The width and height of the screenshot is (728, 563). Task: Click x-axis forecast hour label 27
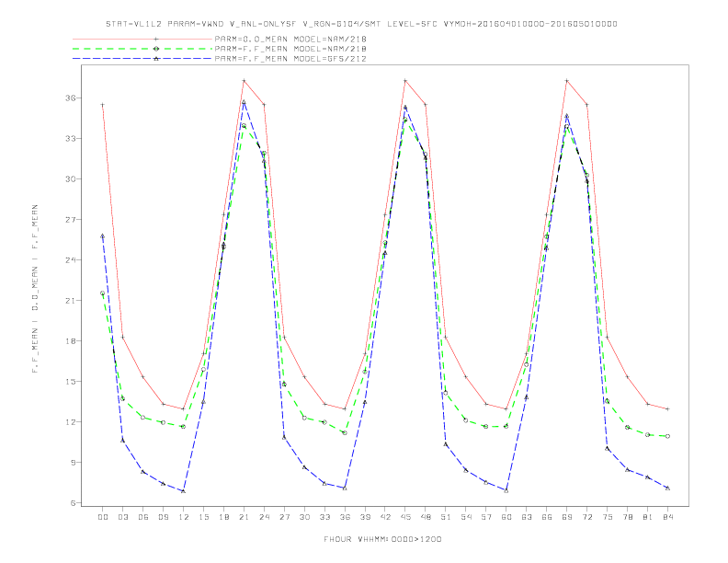point(284,517)
